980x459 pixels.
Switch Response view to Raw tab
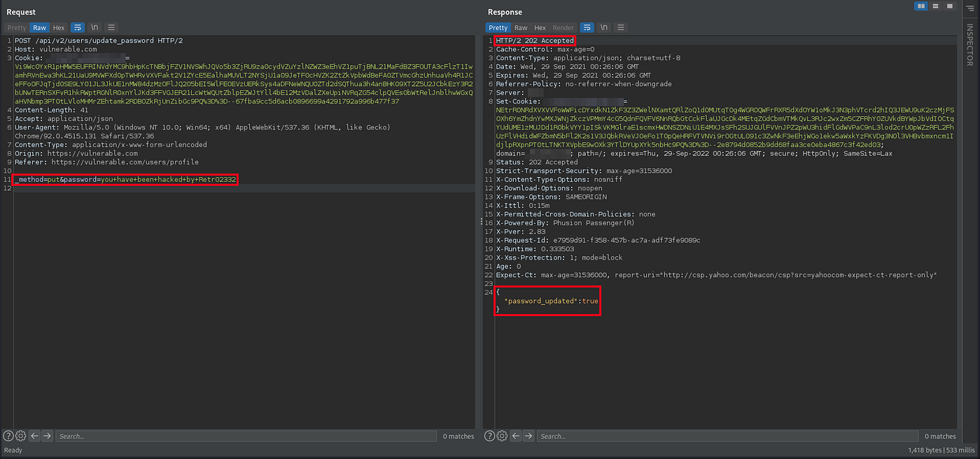pyautogui.click(x=521, y=28)
